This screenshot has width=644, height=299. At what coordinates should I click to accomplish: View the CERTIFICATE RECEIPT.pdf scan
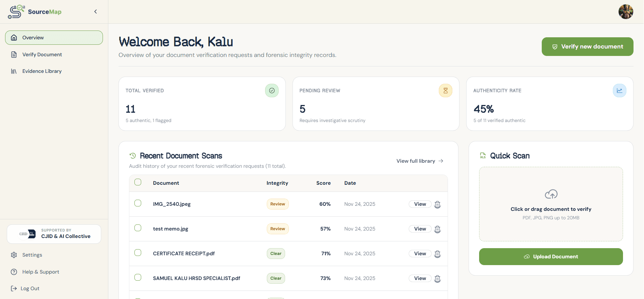420,254
